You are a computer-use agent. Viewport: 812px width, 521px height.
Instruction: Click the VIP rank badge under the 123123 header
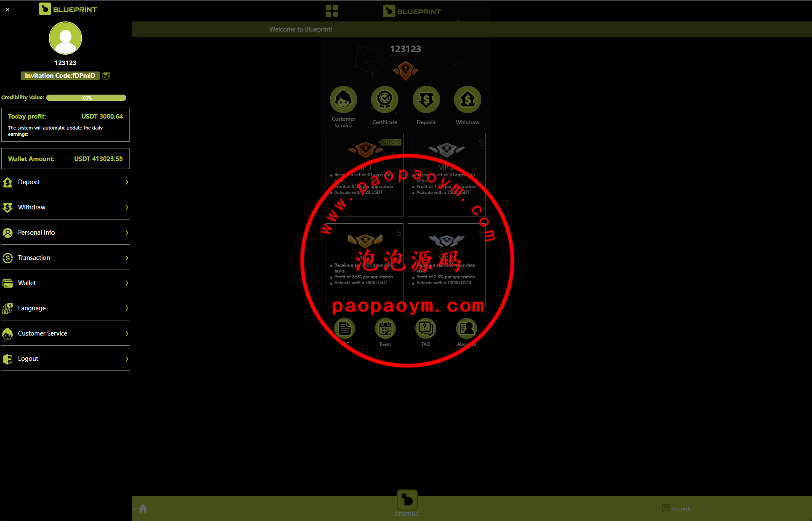[x=406, y=70]
